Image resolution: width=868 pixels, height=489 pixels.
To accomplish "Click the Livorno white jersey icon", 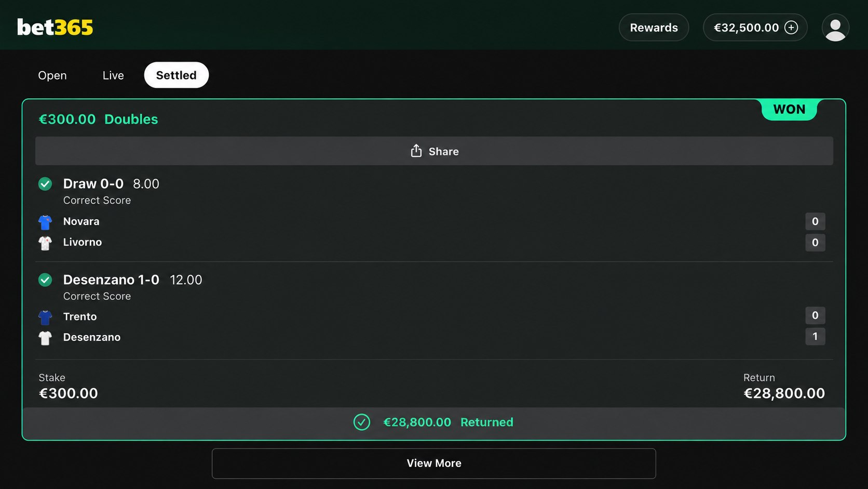I will click(45, 243).
